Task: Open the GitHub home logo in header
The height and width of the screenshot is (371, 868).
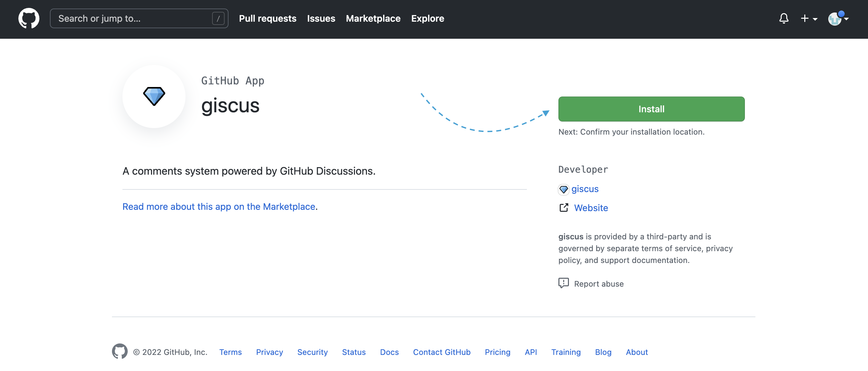Action: 29,18
